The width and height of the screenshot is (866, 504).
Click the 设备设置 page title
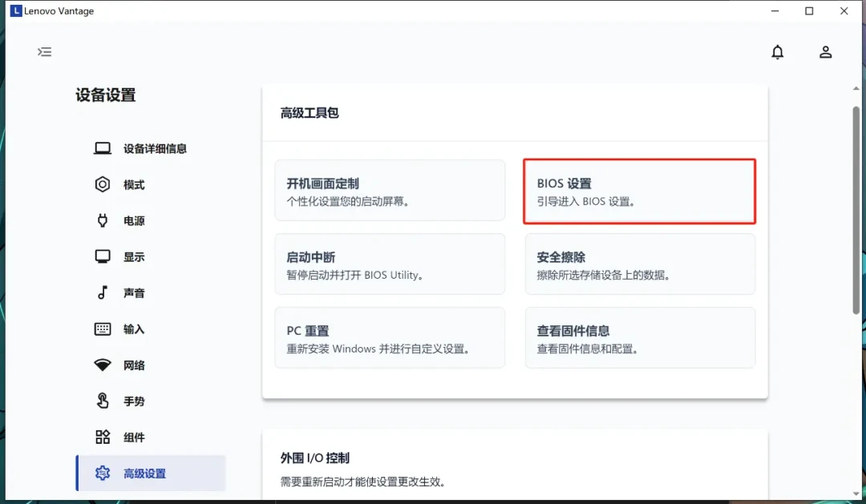click(106, 95)
